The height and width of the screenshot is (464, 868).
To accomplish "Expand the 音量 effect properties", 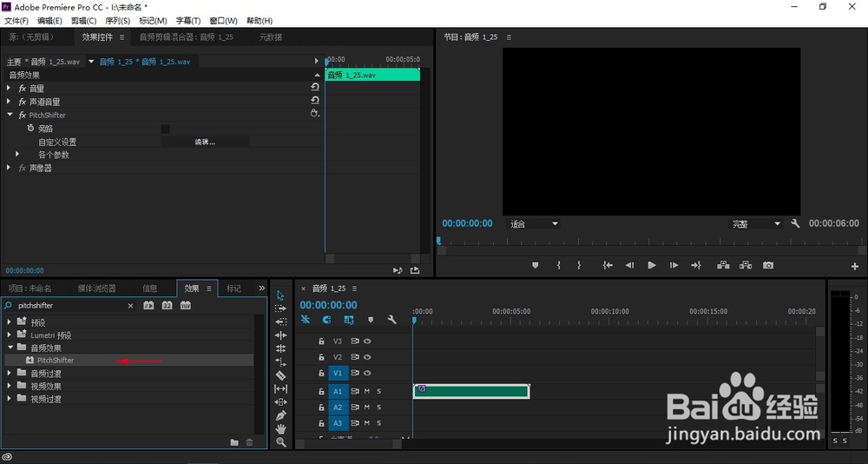I will tap(9, 88).
